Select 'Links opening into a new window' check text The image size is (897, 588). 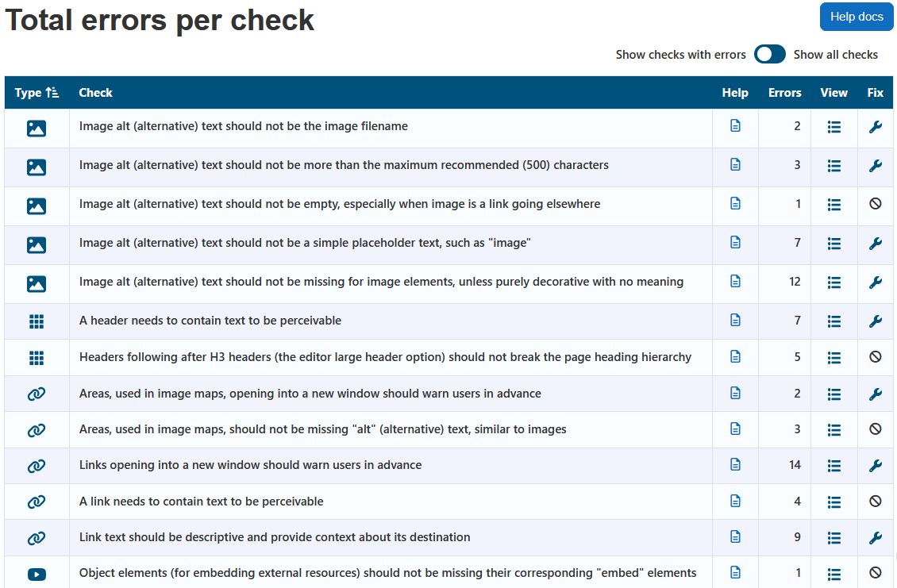[x=251, y=465]
